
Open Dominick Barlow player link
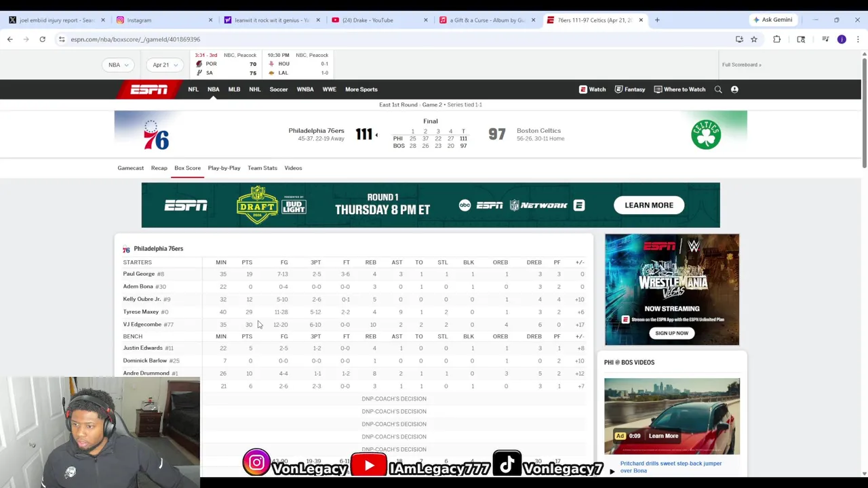pyautogui.click(x=144, y=361)
